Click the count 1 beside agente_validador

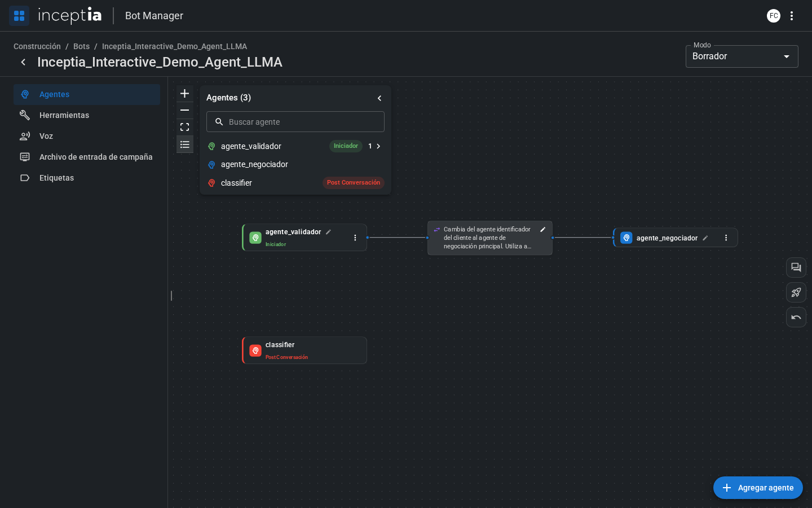tap(370, 146)
